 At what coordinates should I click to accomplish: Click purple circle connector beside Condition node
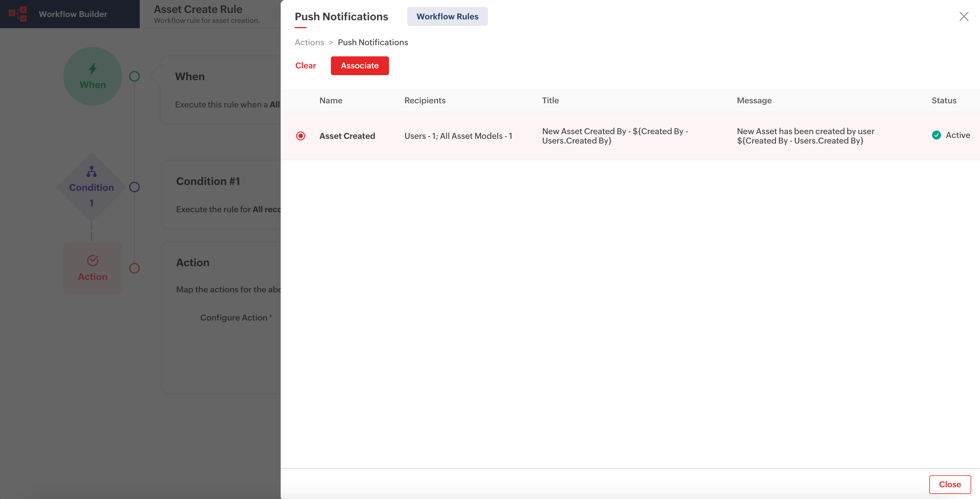(134, 187)
